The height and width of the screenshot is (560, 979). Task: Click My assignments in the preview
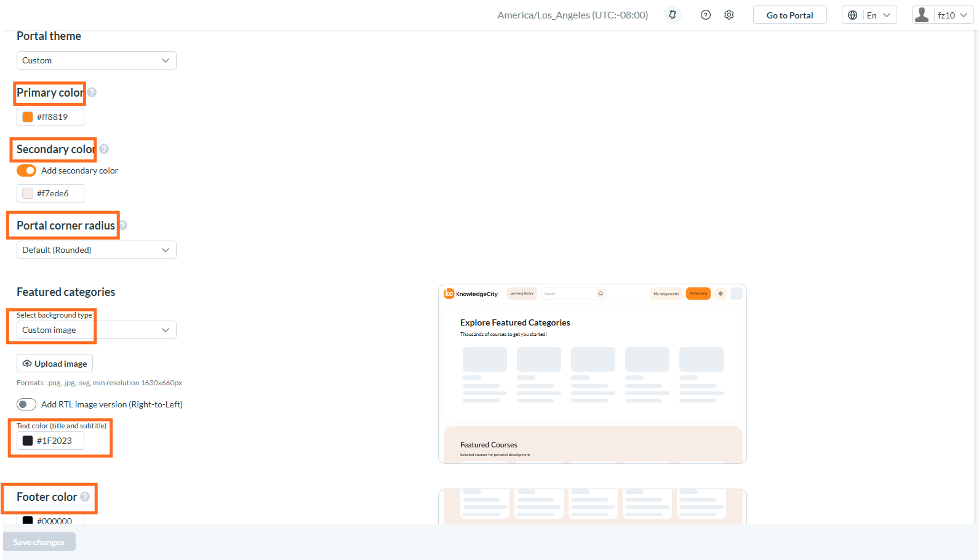pos(666,294)
